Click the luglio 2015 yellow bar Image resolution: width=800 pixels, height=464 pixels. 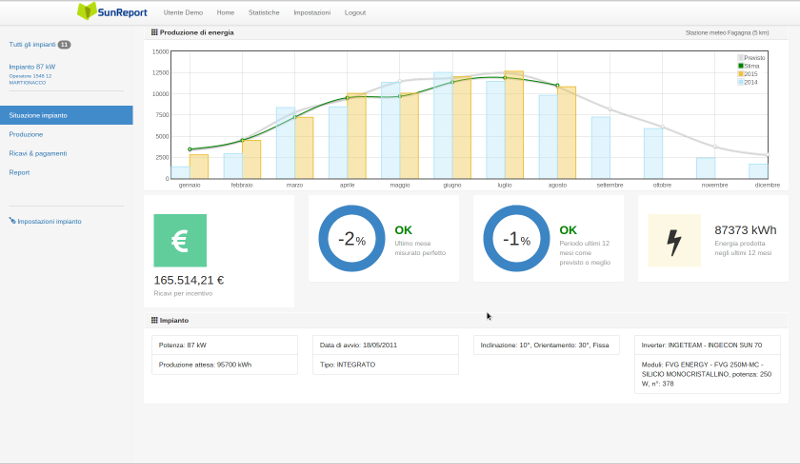coord(514,125)
